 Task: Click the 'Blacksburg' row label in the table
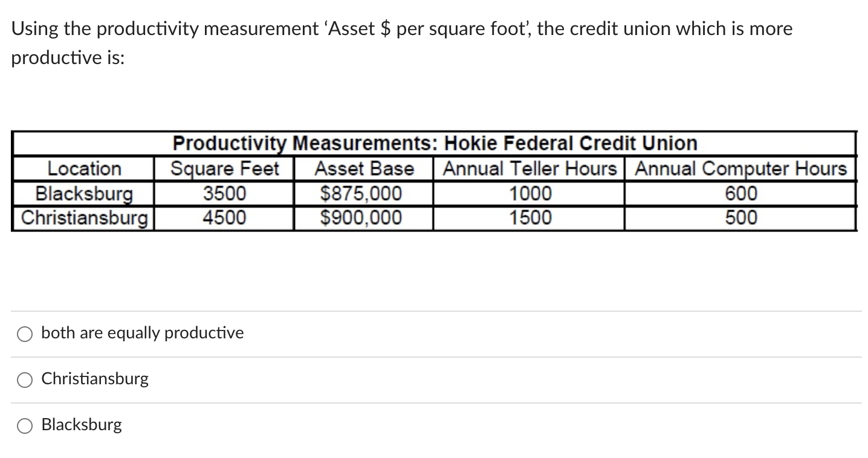(x=83, y=193)
